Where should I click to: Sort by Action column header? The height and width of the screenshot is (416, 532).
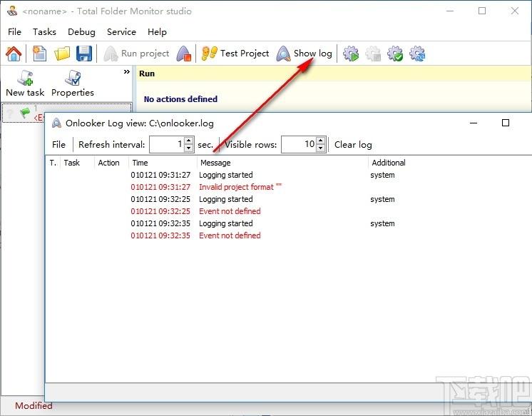pyautogui.click(x=112, y=163)
